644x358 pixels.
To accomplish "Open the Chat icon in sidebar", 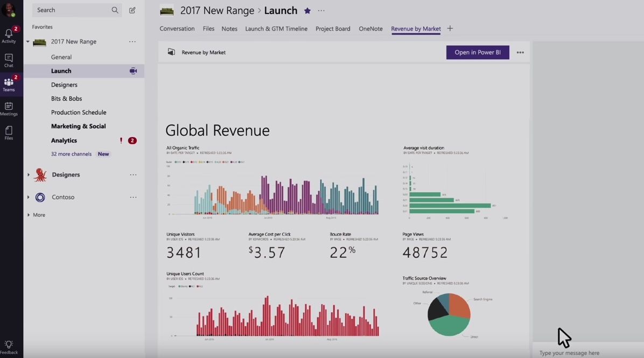I will pos(9,60).
